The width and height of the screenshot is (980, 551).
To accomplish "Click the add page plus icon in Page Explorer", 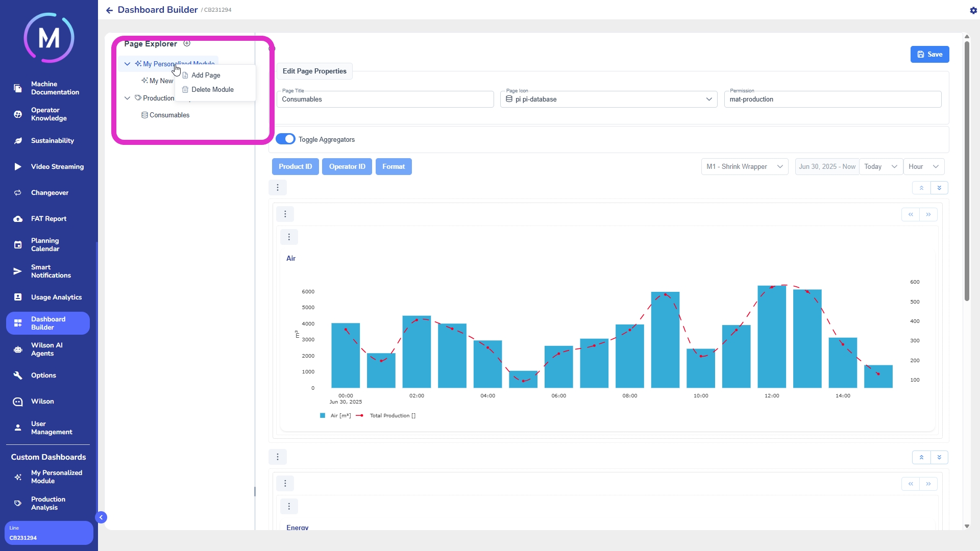I will tap(187, 43).
